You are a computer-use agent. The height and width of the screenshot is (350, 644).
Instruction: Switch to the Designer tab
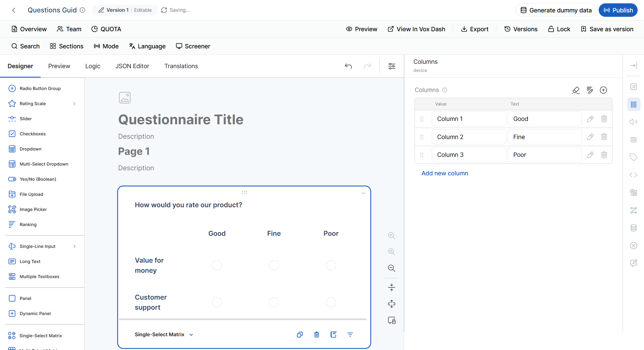pyautogui.click(x=20, y=66)
